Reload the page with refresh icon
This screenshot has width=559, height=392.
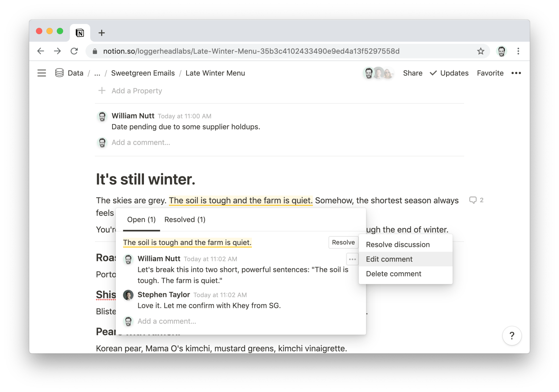[74, 51]
